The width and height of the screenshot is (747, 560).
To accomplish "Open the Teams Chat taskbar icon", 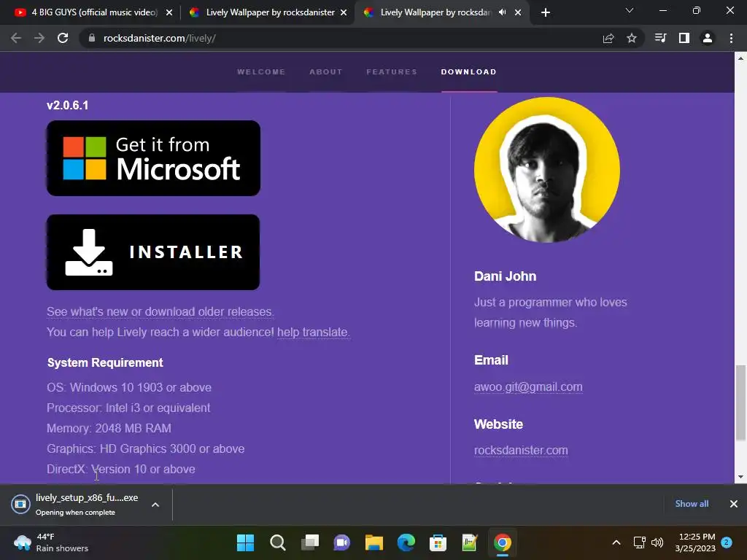I will click(341, 542).
